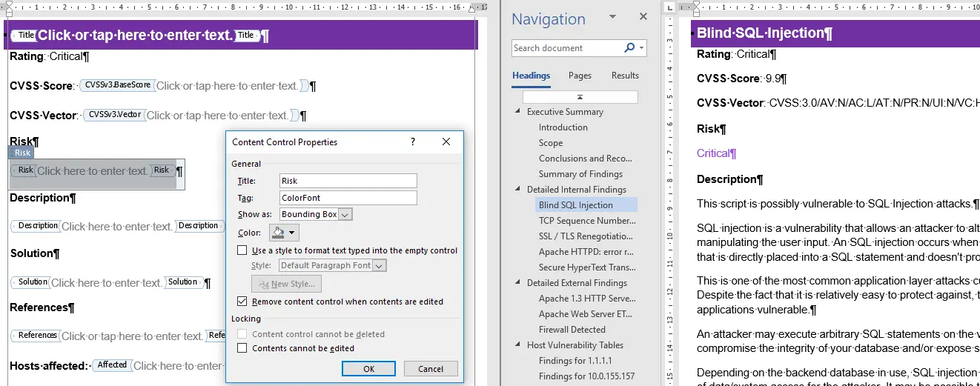
Task: Collapse the Executive Summary heading
Action: 518,112
